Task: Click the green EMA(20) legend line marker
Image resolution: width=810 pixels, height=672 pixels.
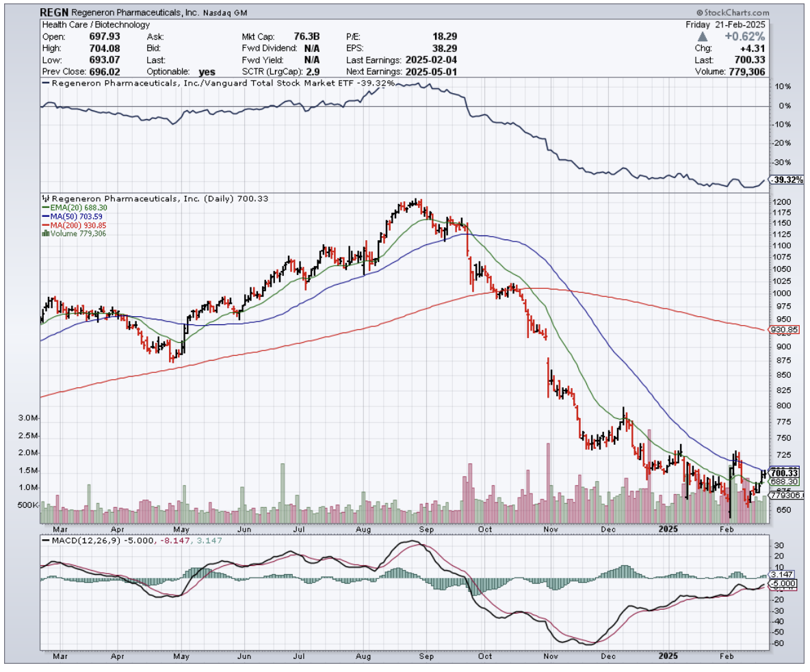Action: pyautogui.click(x=44, y=207)
